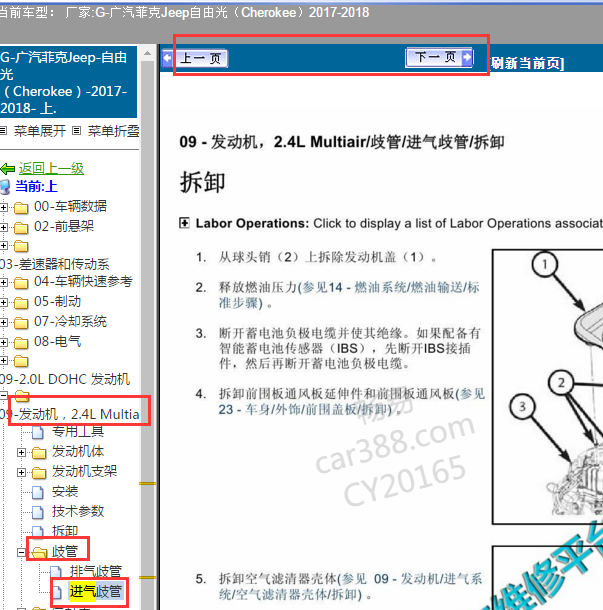Click document icon beside 安装
603x610 pixels.
click(x=38, y=492)
